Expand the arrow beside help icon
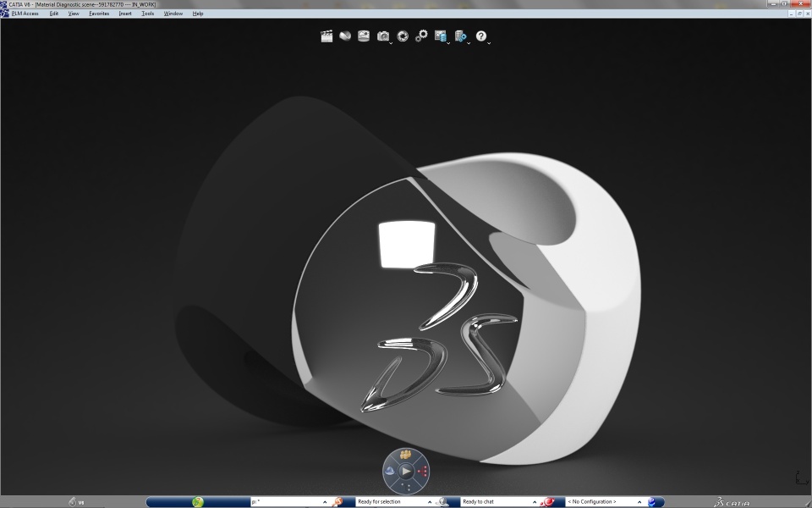The height and width of the screenshot is (508, 812). (x=489, y=43)
